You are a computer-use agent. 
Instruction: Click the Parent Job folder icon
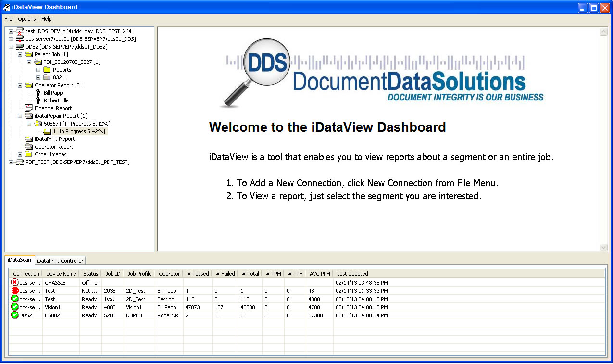29,54
